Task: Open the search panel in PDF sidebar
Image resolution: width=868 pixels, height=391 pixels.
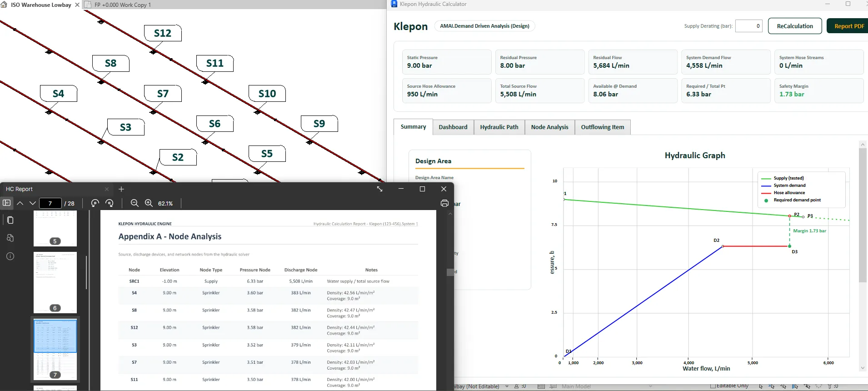Action: [10, 238]
